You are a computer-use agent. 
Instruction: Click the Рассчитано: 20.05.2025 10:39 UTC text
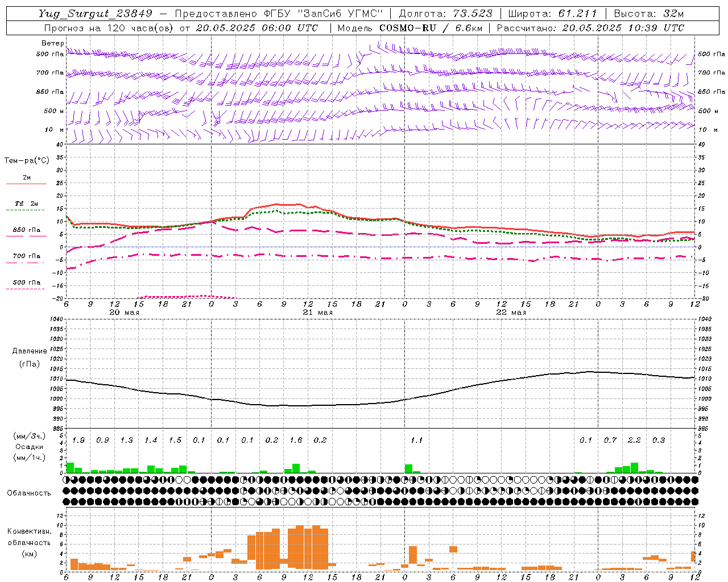pos(590,28)
